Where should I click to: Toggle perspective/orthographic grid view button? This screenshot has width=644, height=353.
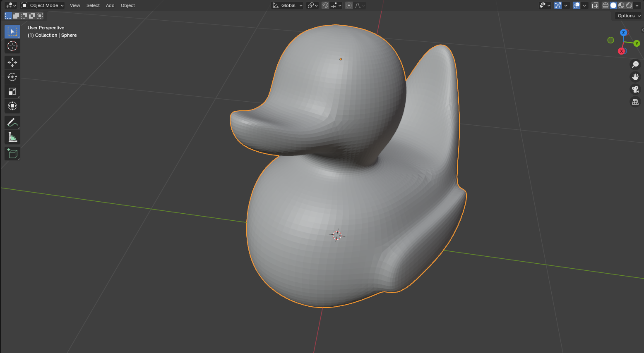[635, 102]
